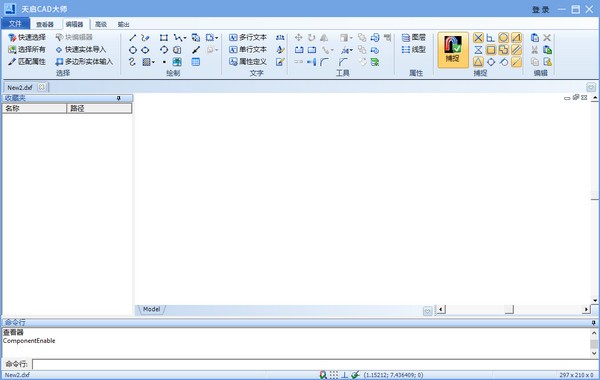This screenshot has height=380, width=600.
Task: Select the ellipse drawing tool
Action: click(x=145, y=50)
